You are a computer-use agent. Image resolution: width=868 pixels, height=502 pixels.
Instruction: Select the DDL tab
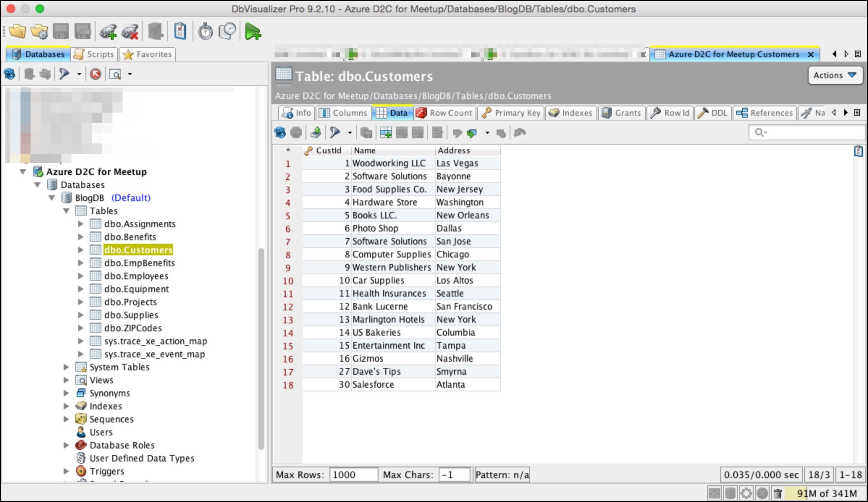pos(713,113)
